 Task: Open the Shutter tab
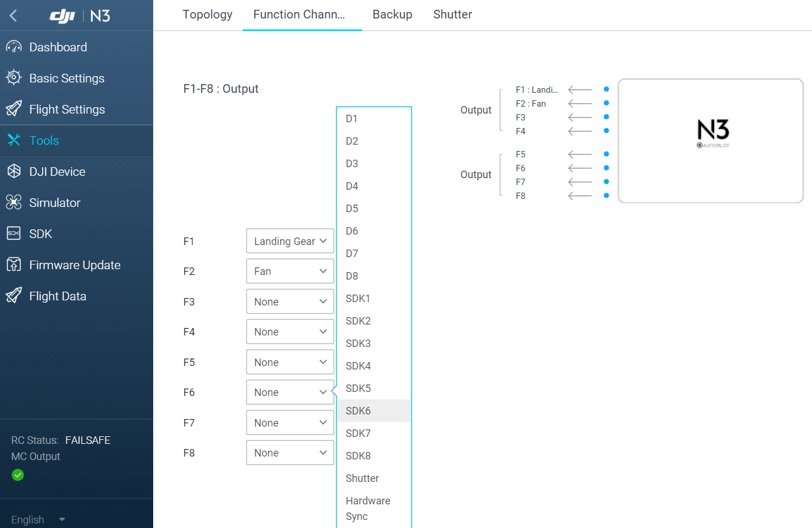pos(453,14)
